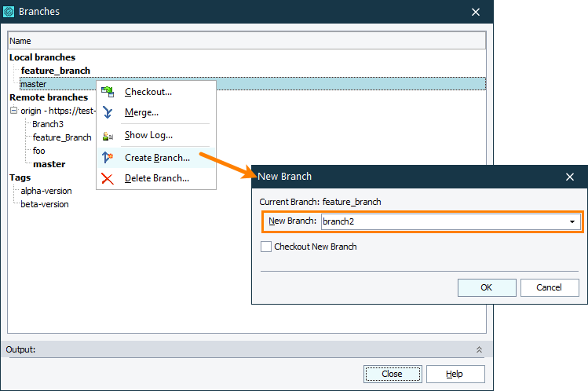
Task: Click the Branches dialog title bar icon
Action: [9, 12]
